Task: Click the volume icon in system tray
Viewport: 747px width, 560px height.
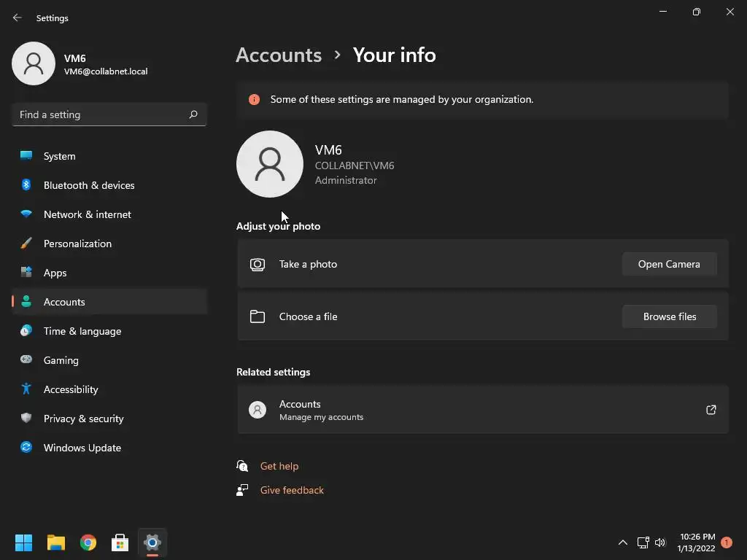Action: click(x=660, y=542)
